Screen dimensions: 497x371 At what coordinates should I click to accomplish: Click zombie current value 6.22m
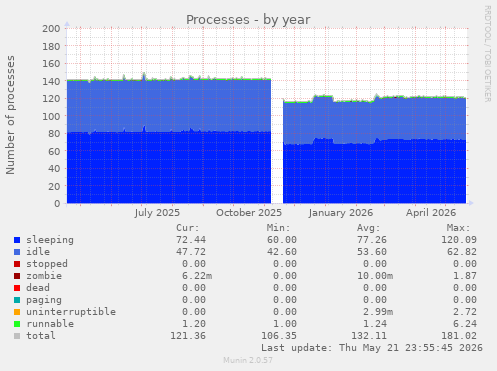197,276
